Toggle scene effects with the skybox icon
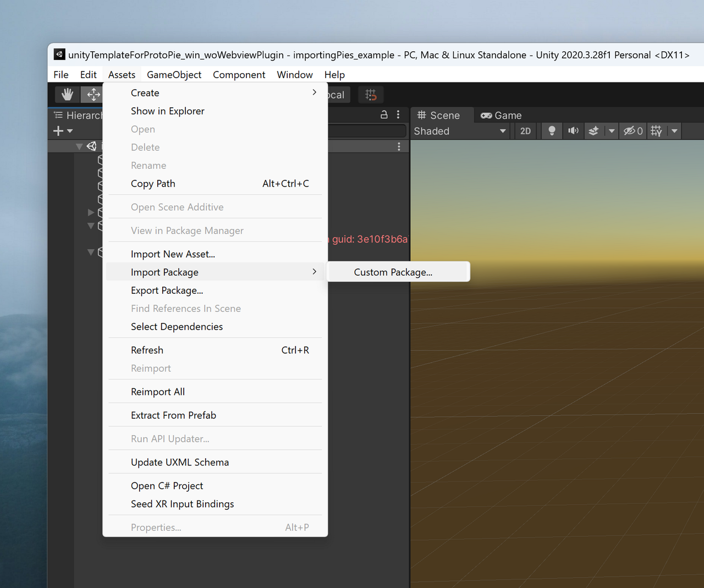Screen dimensions: 704x588 pyautogui.click(x=593, y=131)
